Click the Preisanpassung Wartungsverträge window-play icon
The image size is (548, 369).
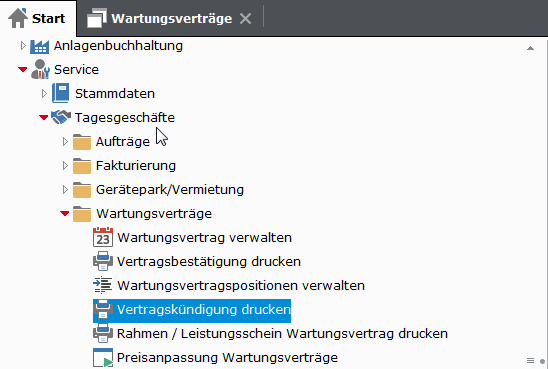click(103, 357)
